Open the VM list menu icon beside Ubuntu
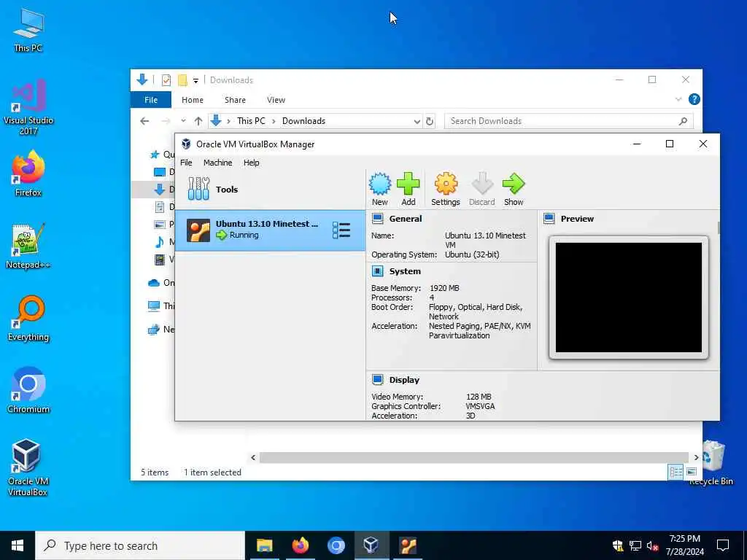The image size is (747, 560). point(341,230)
